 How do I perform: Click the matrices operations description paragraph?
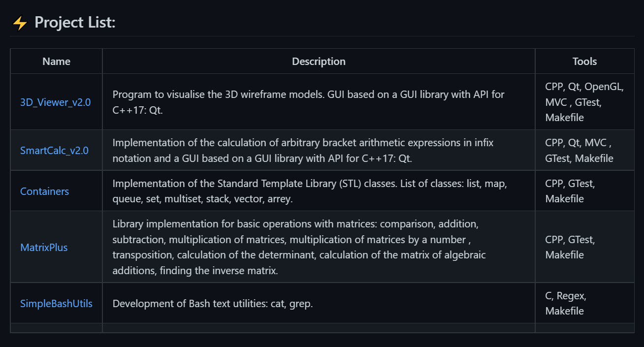[x=299, y=247]
